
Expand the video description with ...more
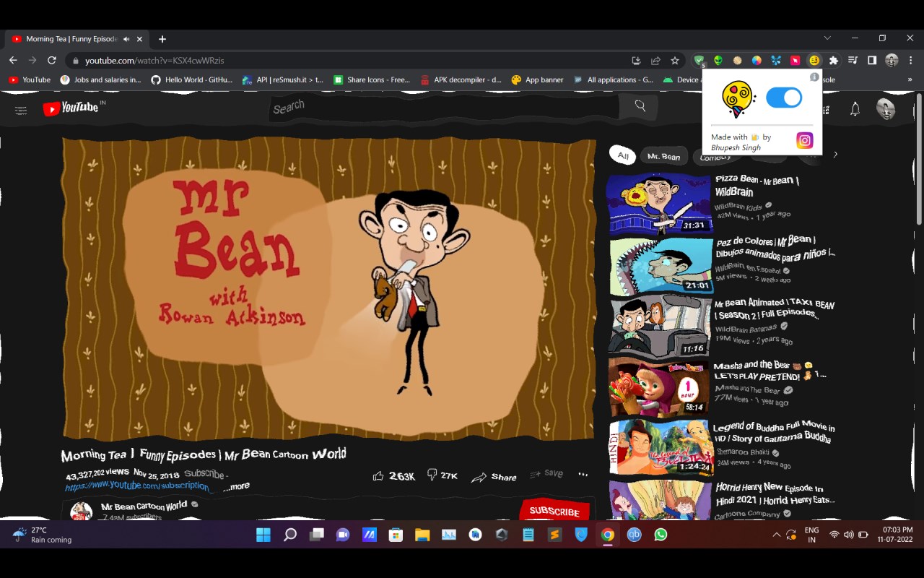(x=236, y=486)
